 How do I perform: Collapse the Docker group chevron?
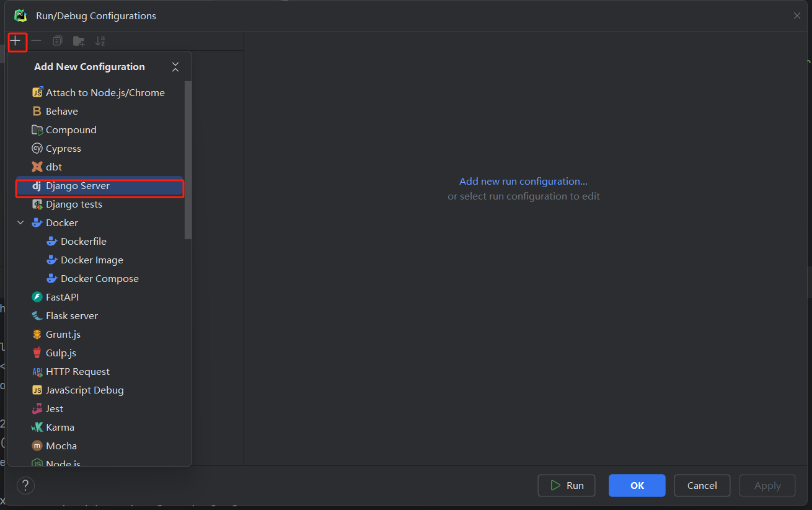point(20,222)
